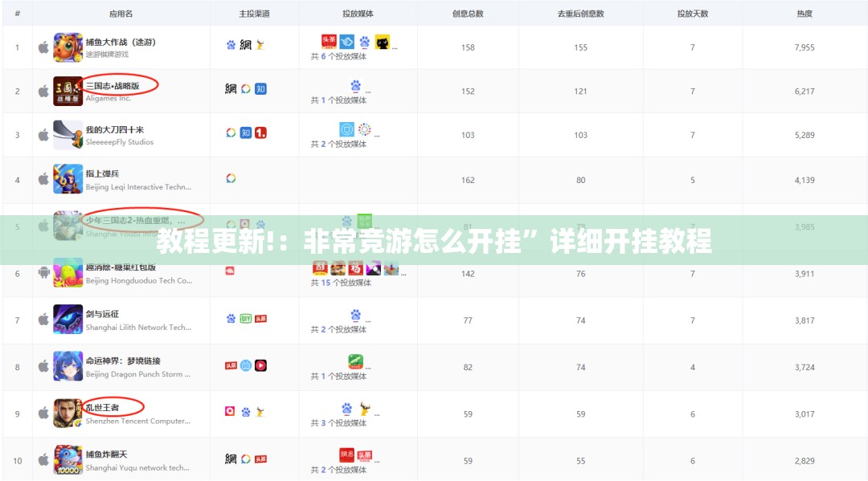Click the red "1." channel icon for 我的大刀四十米
868x481 pixels.
click(260, 132)
